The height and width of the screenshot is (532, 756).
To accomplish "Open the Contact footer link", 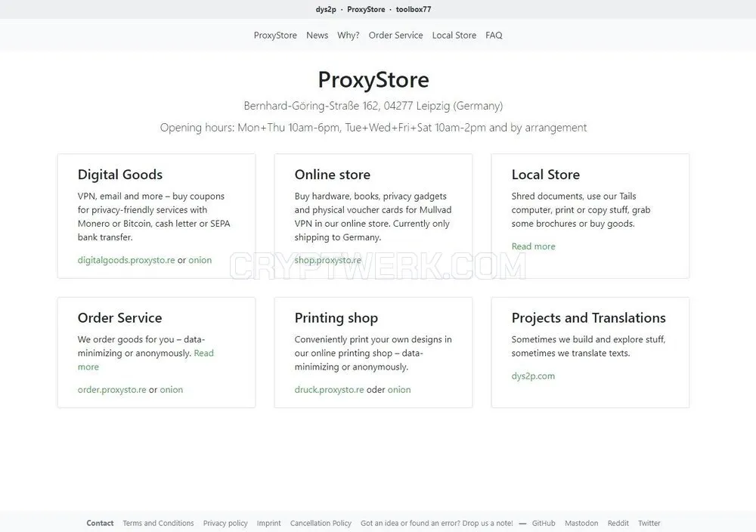I will (100, 523).
